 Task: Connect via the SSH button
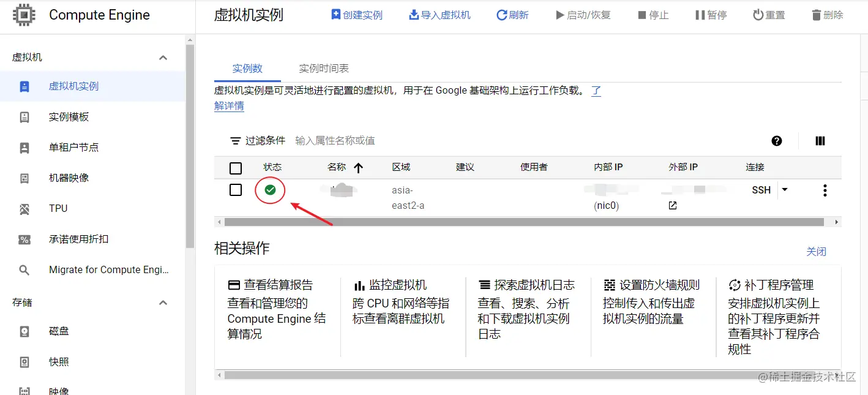click(761, 190)
